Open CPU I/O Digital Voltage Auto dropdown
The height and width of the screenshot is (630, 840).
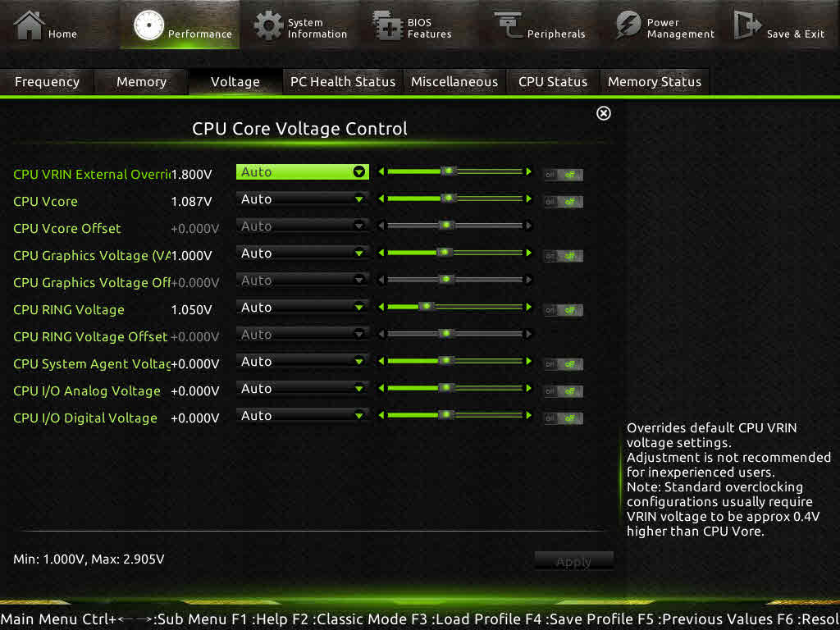point(302,415)
